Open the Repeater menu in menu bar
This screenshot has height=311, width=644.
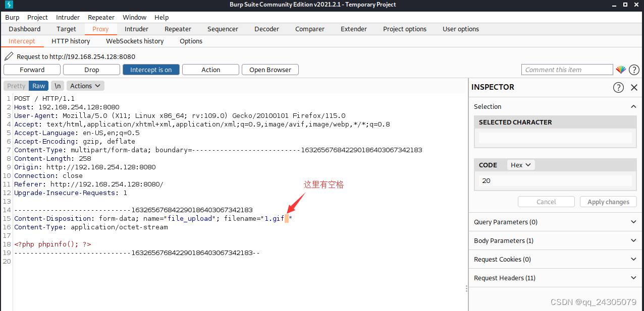pos(101,17)
